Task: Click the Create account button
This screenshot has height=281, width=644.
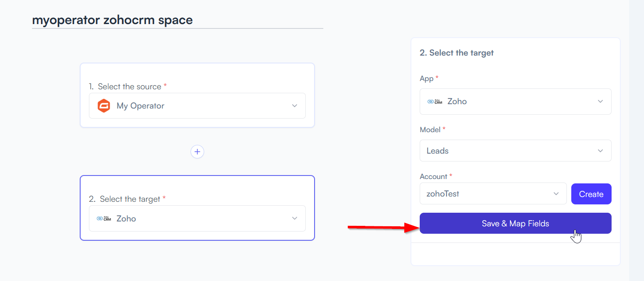Action: pos(591,194)
